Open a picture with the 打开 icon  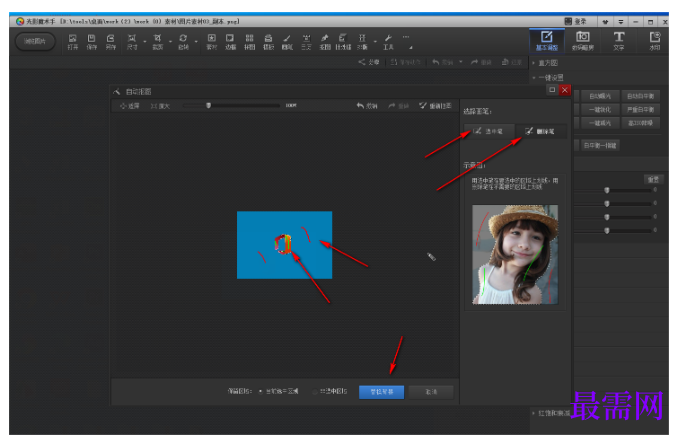coord(73,42)
